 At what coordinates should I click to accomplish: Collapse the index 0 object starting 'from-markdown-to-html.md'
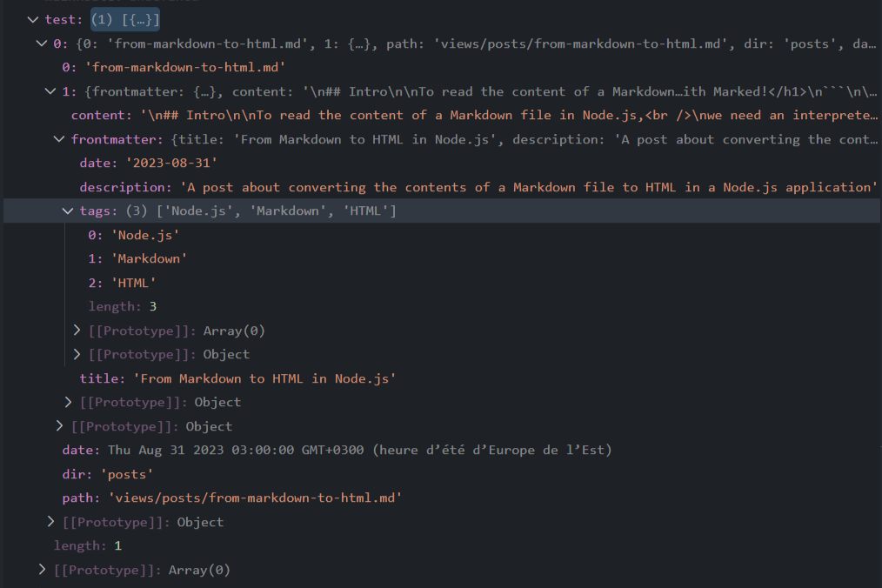point(42,43)
